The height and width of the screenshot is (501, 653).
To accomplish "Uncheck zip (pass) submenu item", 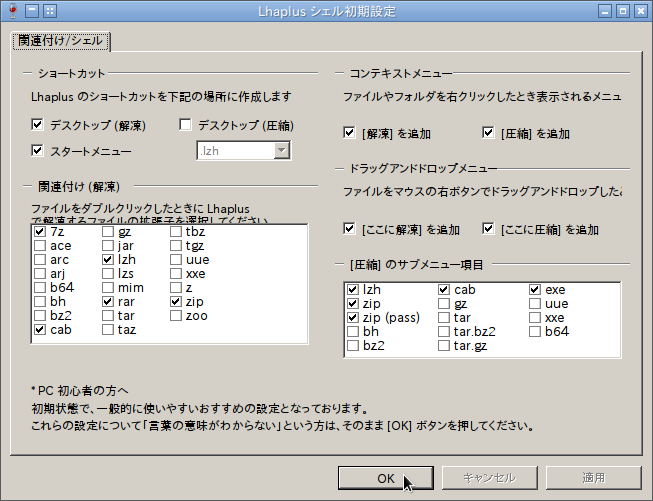I will (x=353, y=317).
